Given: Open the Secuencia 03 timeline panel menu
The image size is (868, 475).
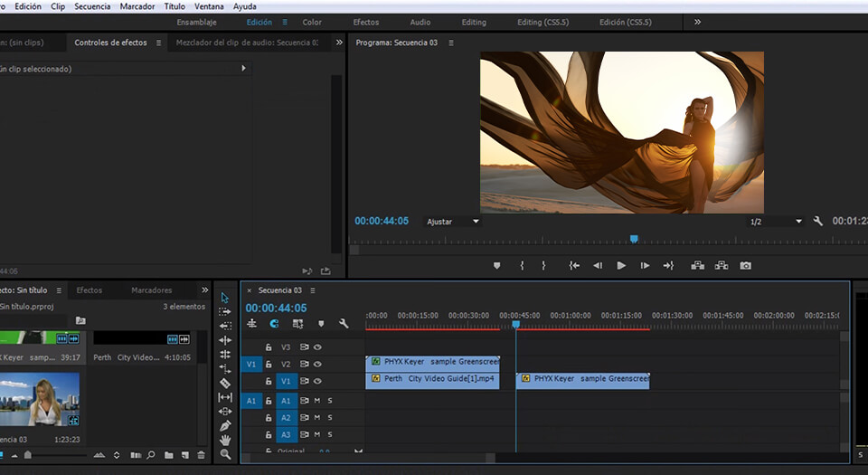Looking at the screenshot, I should 313,290.
